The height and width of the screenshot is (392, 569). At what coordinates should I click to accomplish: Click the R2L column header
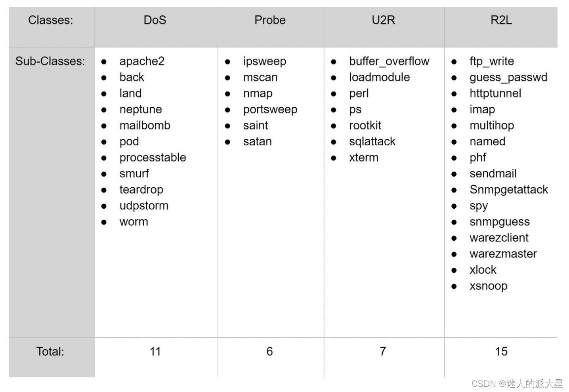click(x=501, y=20)
